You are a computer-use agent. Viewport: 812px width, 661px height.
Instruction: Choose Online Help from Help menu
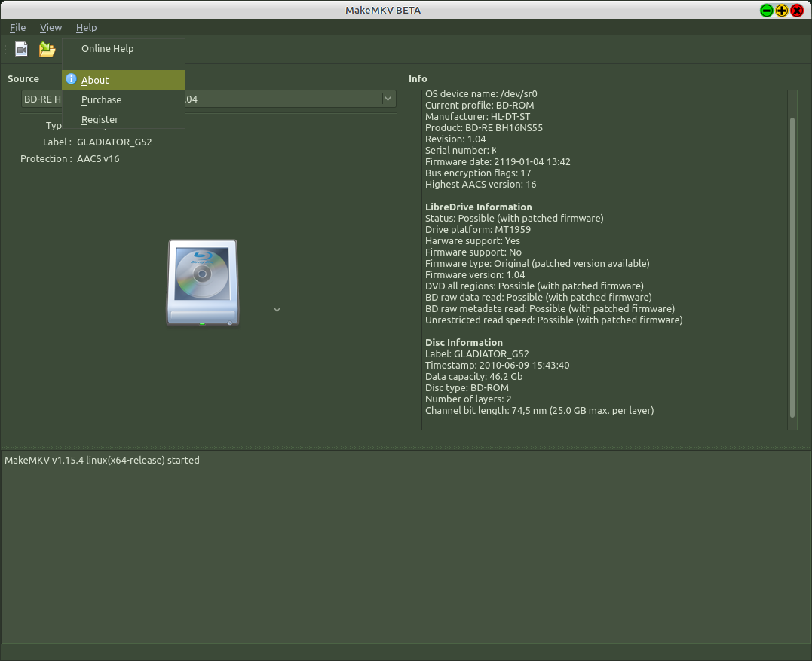(x=123, y=49)
